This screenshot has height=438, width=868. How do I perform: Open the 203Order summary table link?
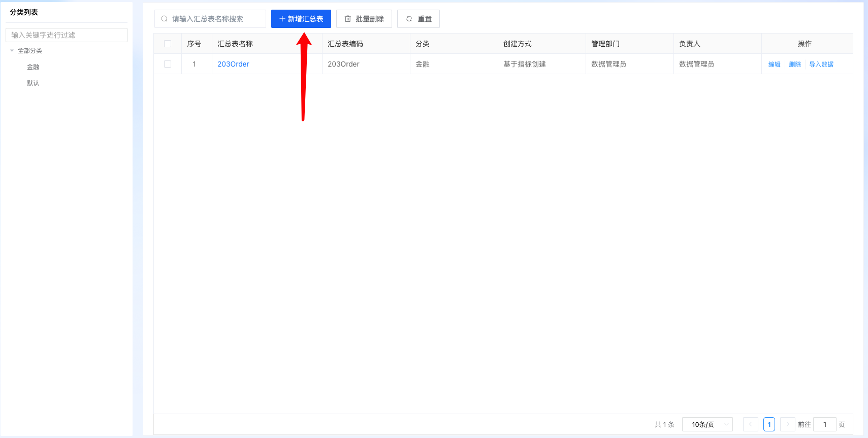(233, 64)
